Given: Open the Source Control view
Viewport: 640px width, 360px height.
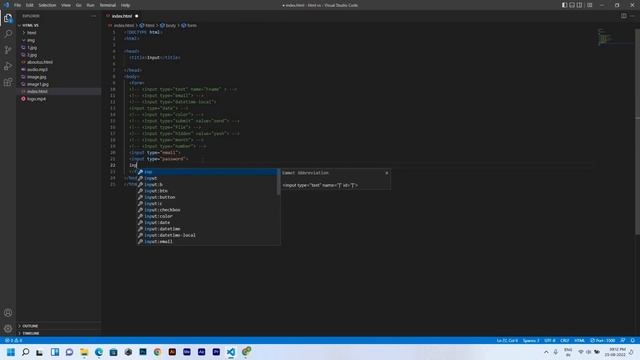Looking at the screenshot, I should (8, 50).
